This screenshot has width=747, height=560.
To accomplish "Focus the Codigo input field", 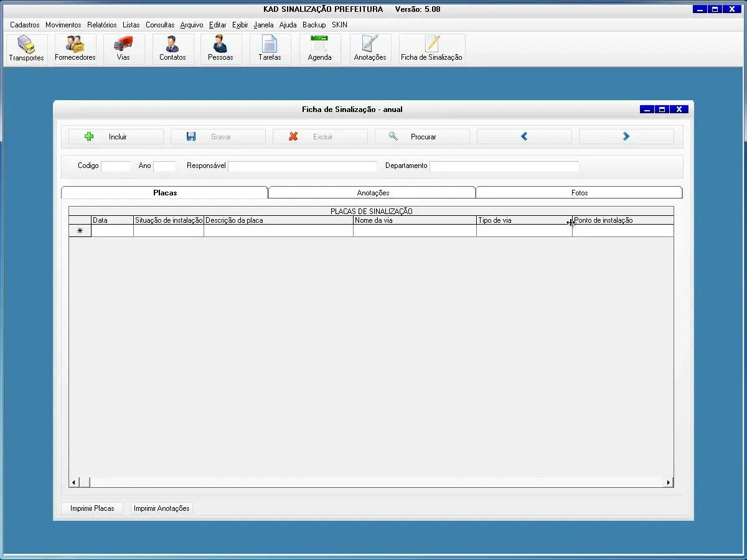I will [116, 166].
